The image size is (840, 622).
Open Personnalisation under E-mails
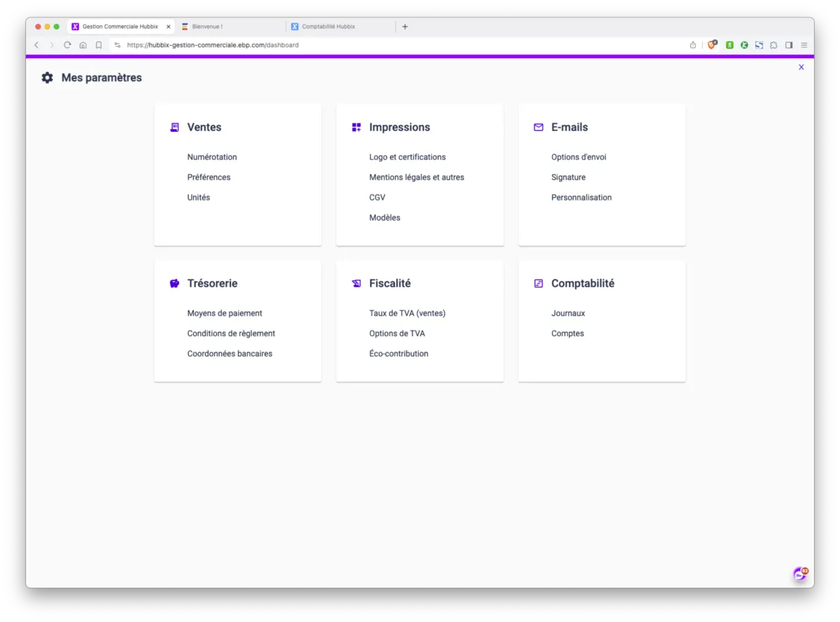pyautogui.click(x=582, y=198)
